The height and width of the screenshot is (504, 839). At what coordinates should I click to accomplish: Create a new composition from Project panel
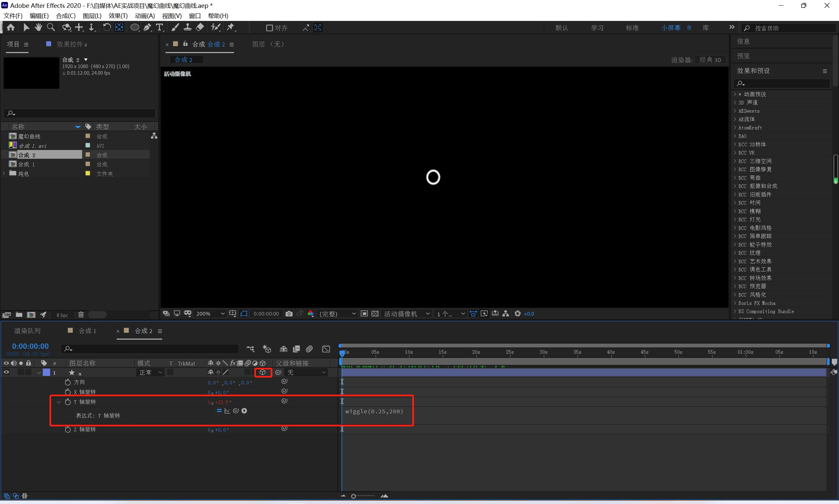pos(31,315)
